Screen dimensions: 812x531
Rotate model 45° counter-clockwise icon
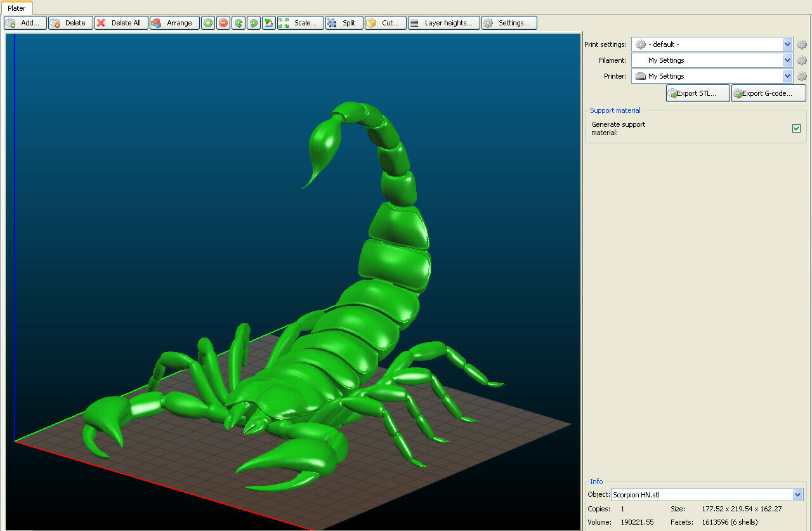pyautogui.click(x=239, y=23)
